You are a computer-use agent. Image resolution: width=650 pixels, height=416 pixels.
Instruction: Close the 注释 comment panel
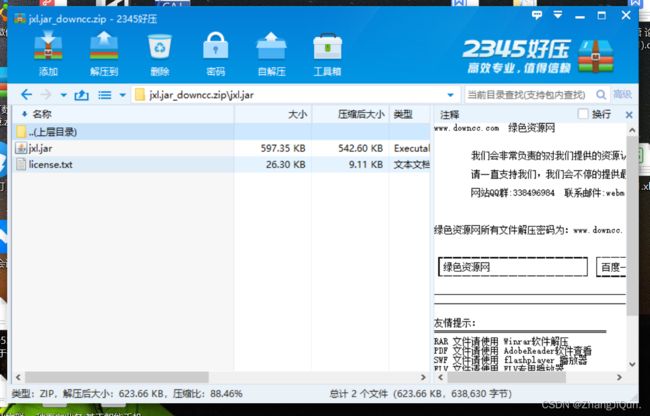(629, 115)
